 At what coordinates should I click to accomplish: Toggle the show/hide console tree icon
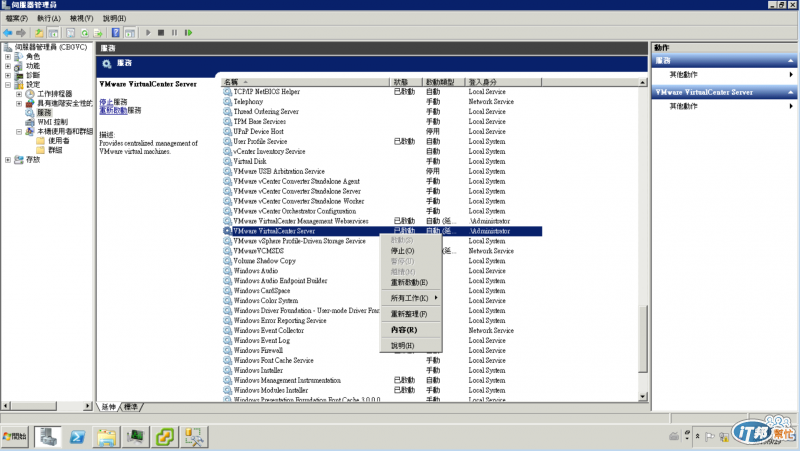point(53,33)
